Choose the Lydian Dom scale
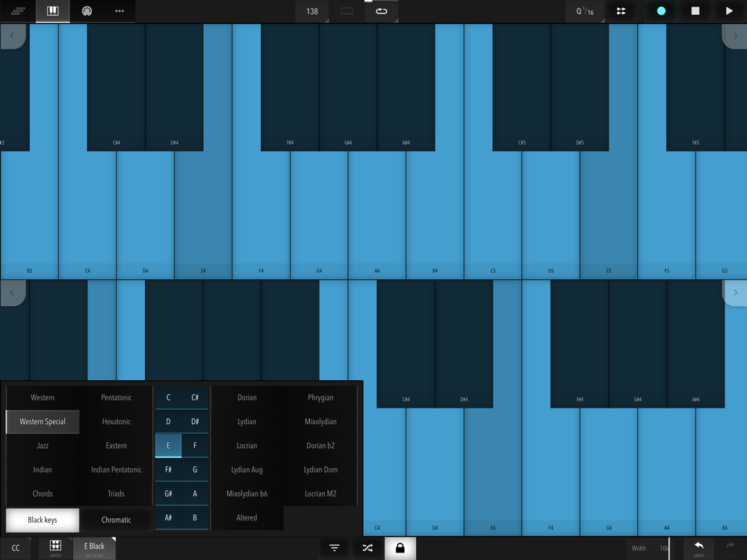 320,470
